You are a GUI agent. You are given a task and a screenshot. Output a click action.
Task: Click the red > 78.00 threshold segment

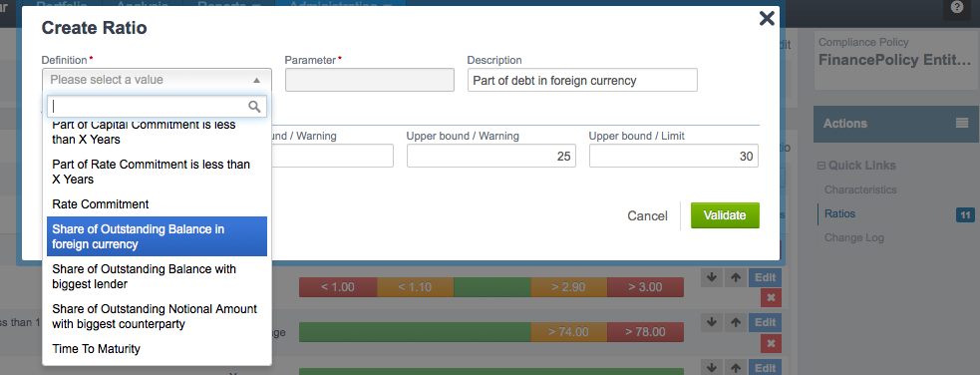pos(646,332)
